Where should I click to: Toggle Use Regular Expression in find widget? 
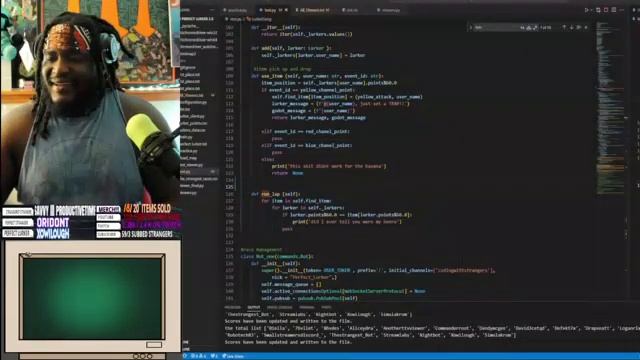pos(535,27)
